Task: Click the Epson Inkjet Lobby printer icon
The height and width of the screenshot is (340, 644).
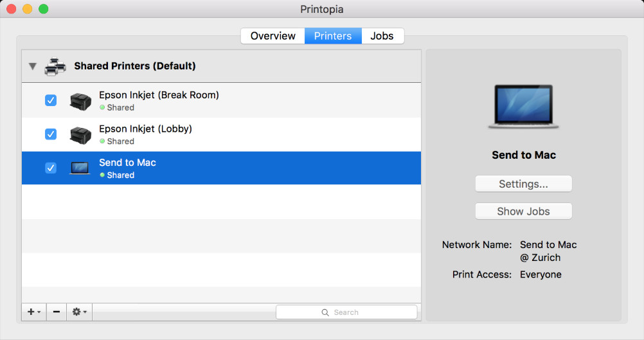Action: coord(80,135)
